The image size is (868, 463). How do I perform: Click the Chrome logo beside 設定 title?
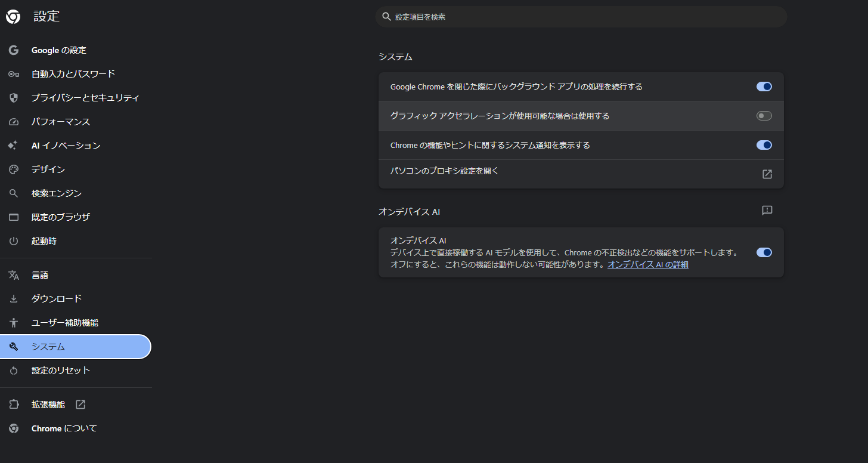click(x=13, y=17)
